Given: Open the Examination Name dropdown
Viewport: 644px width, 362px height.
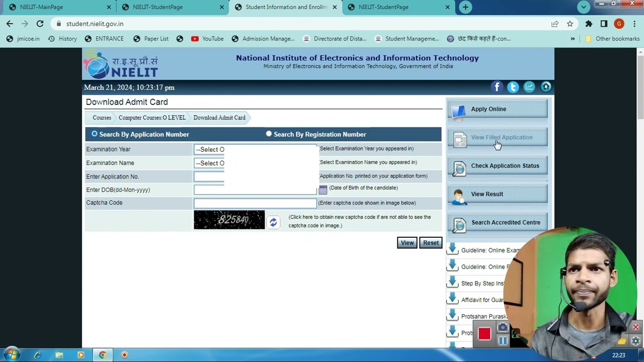Looking at the screenshot, I should coord(255,163).
